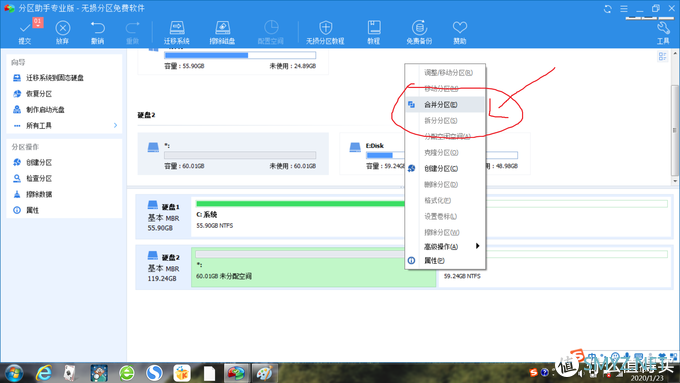Click greyed 拆分分区(S) menu entry

click(x=445, y=121)
